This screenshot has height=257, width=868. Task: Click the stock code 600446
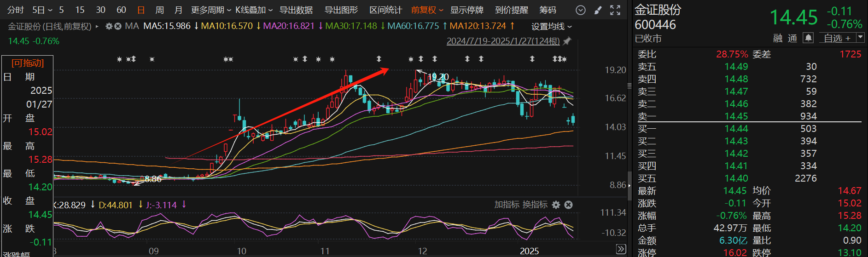click(655, 25)
